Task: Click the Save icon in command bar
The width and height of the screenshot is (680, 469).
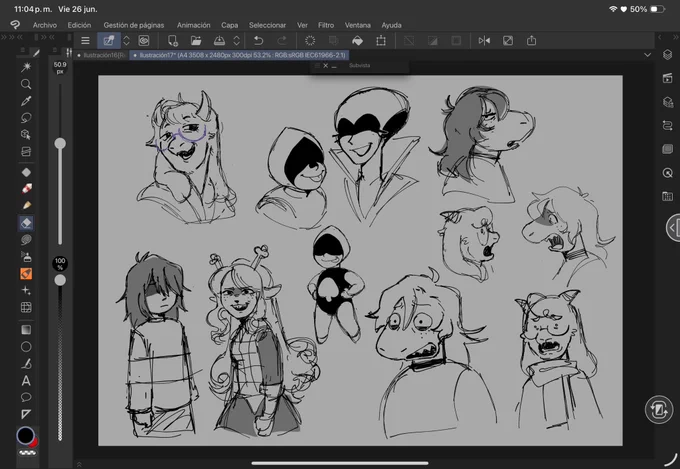Action: point(219,41)
